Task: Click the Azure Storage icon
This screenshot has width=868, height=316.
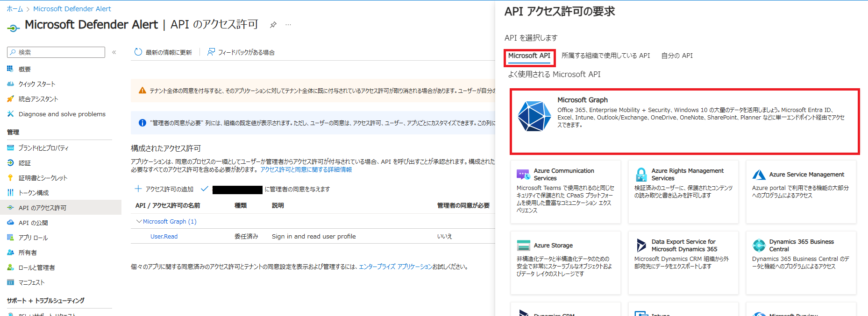Action: [523, 246]
